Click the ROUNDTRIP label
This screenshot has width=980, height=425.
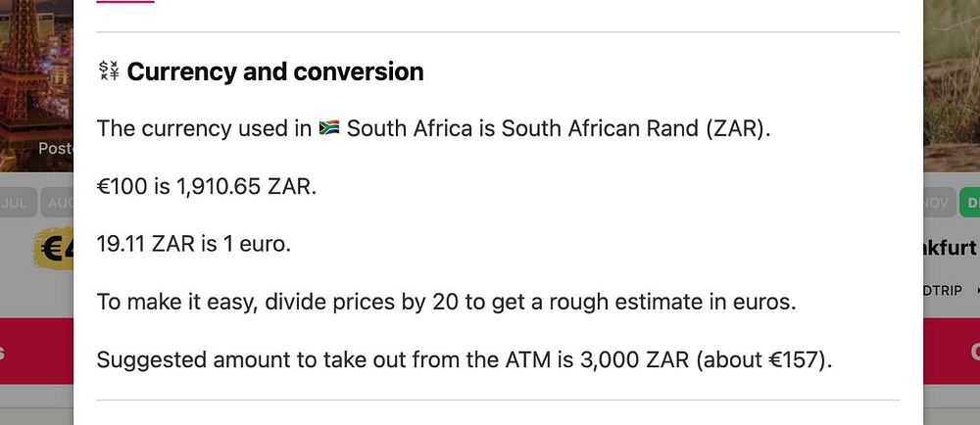pos(943,290)
